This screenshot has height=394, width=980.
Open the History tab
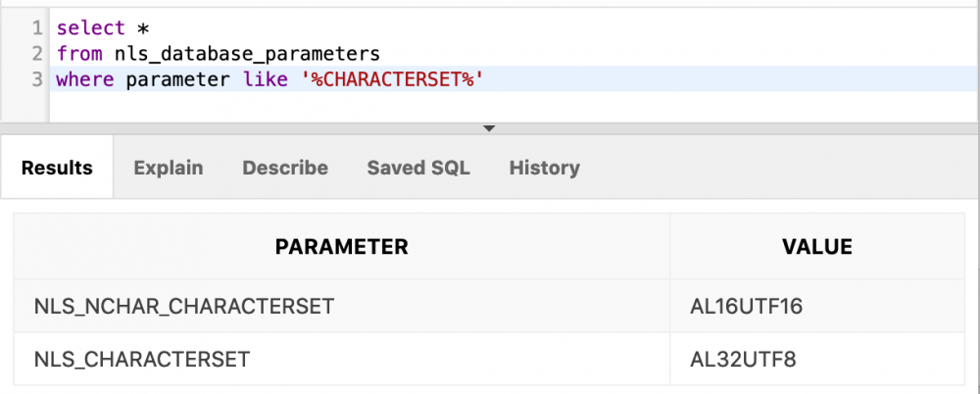pyautogui.click(x=544, y=168)
